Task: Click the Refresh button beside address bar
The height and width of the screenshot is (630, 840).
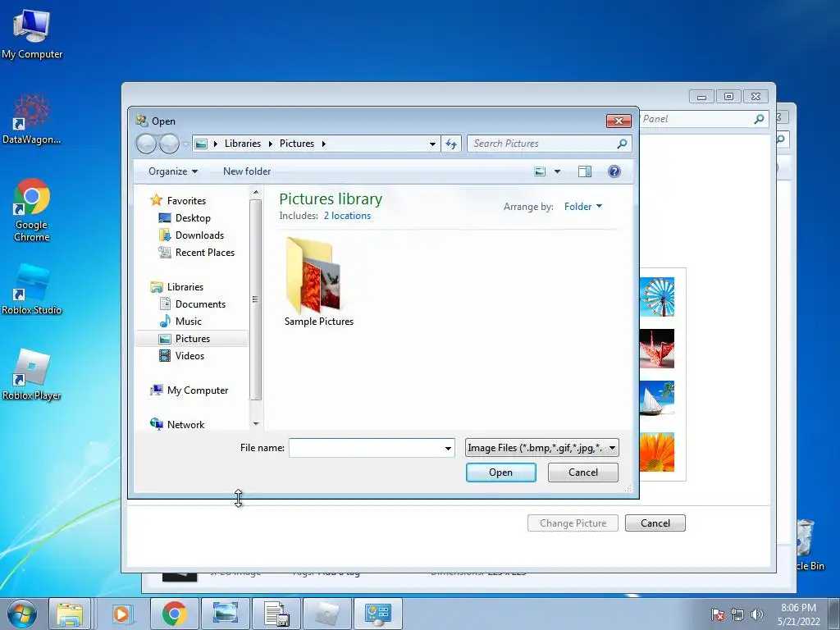Action: coord(451,144)
